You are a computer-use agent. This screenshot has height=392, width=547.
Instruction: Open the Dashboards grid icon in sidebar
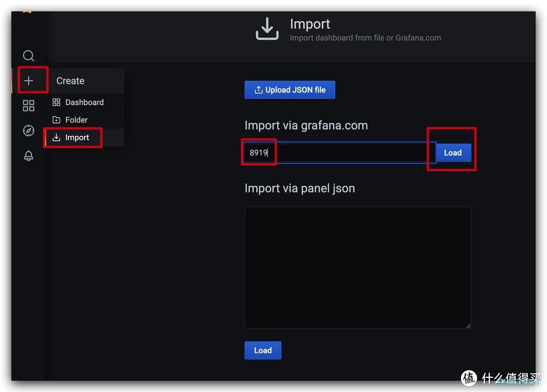pos(28,105)
